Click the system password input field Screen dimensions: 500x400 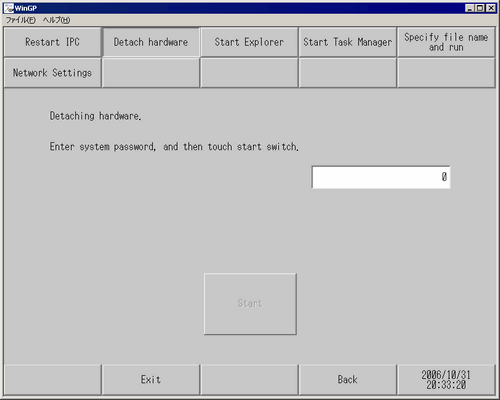pyautogui.click(x=381, y=177)
